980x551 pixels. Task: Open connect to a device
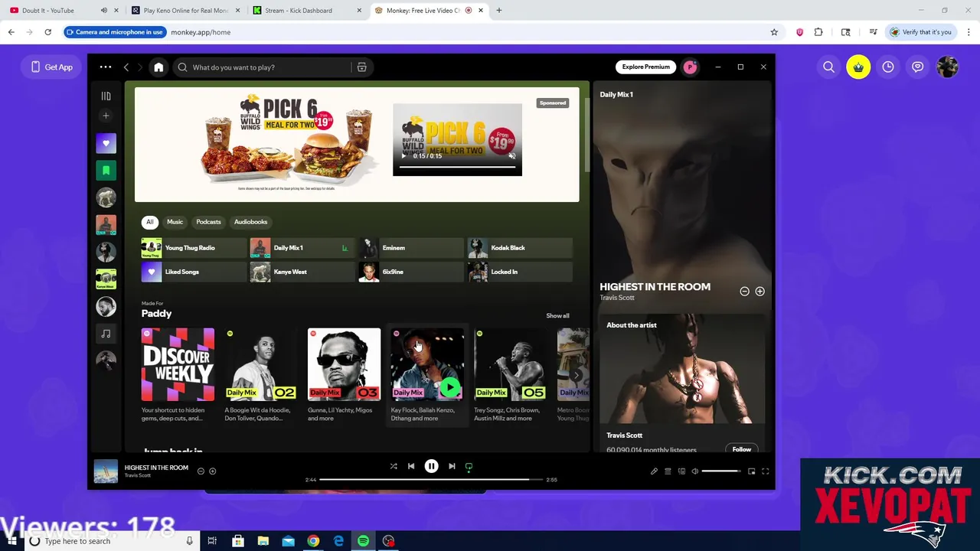(681, 471)
